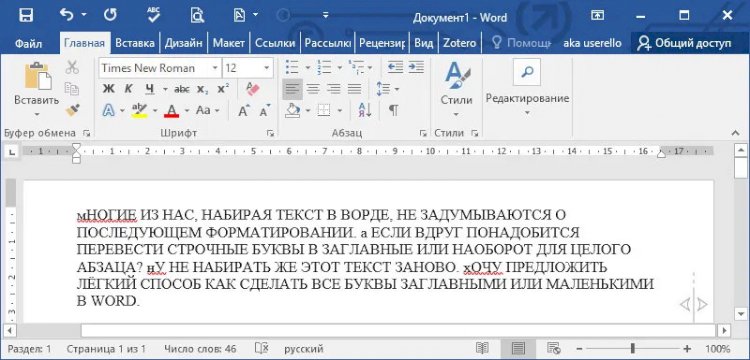
Task: Apply justified text alignment
Action: 354,89
